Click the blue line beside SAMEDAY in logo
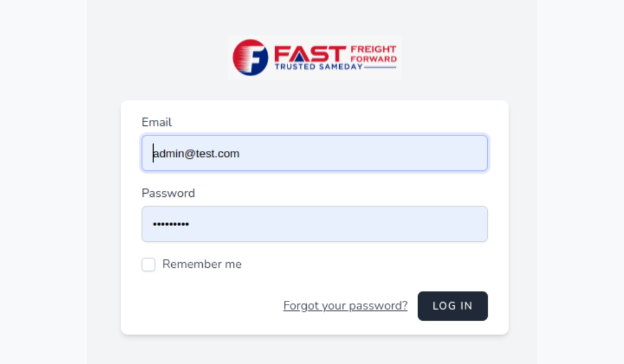This screenshot has width=624, height=364. coord(380,68)
